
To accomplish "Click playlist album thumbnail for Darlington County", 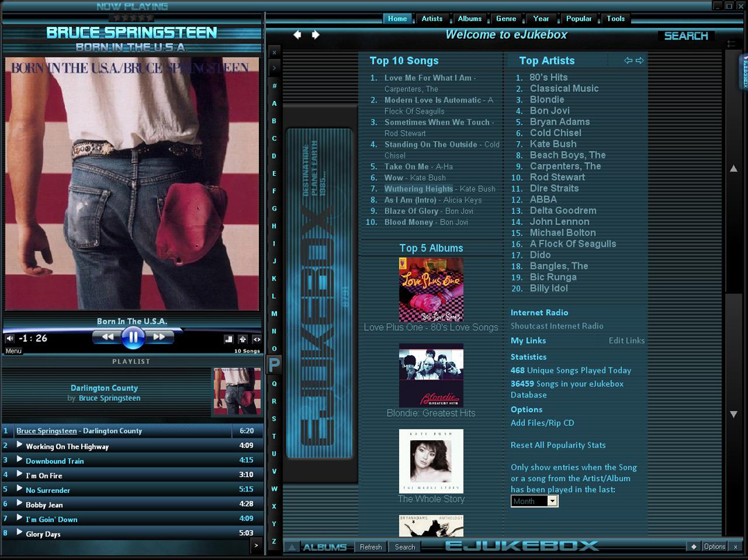I will click(237, 391).
